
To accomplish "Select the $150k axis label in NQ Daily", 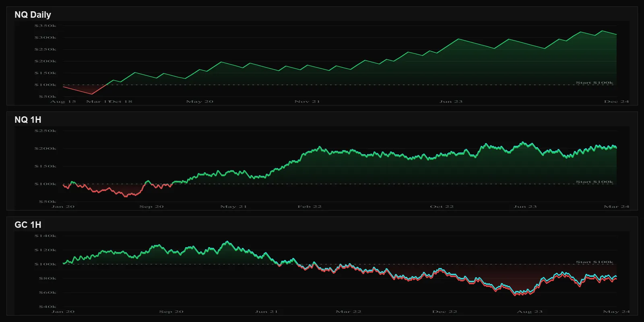I will point(45,73).
